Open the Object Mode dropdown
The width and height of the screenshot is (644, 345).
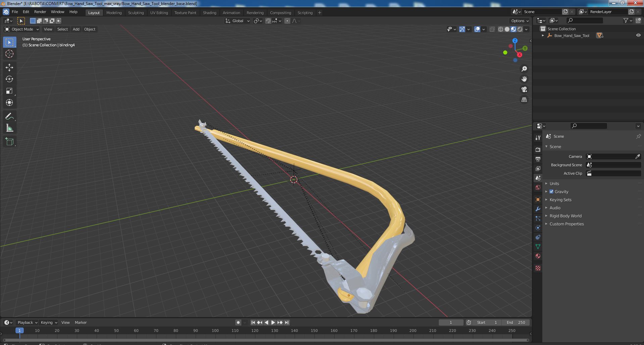(x=22, y=29)
